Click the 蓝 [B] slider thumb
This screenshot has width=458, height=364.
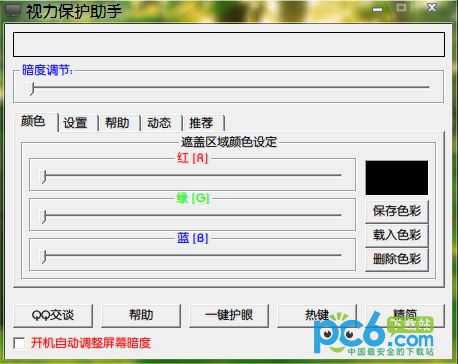44,257
